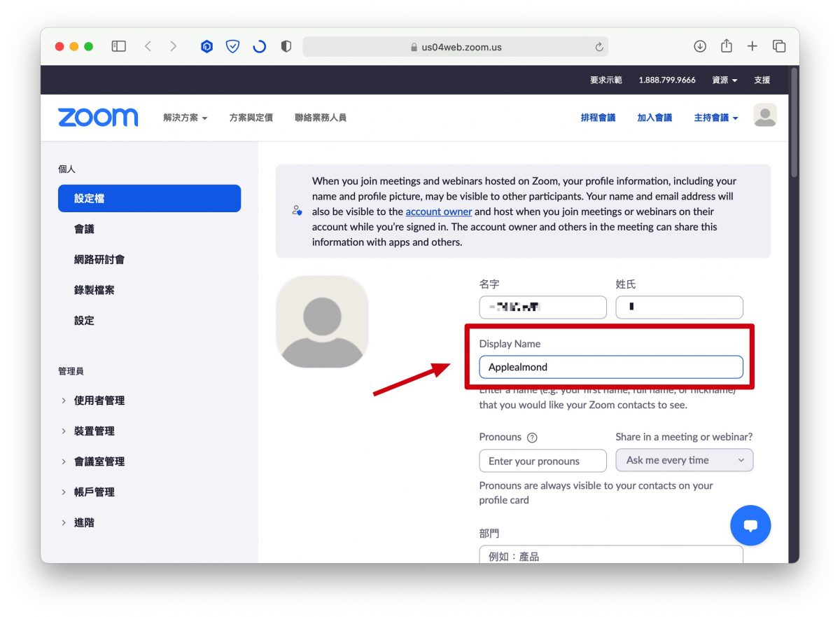
Task: Click the page vertical scrollbar
Action: tap(794, 123)
